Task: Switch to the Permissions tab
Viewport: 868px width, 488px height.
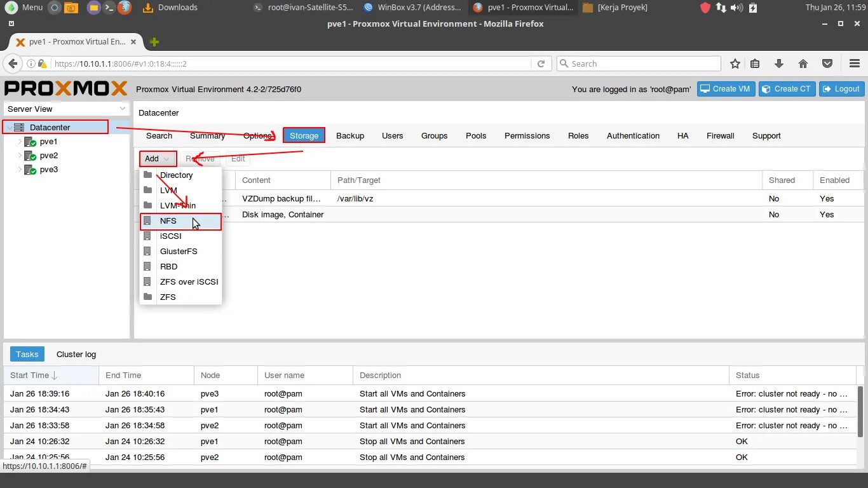Action: pos(527,135)
